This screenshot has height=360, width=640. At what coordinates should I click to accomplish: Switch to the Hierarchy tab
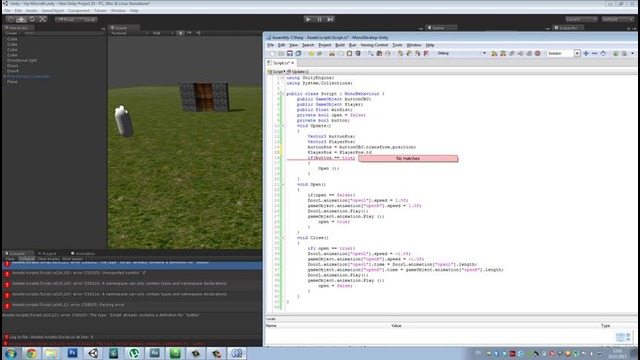tap(17, 28)
